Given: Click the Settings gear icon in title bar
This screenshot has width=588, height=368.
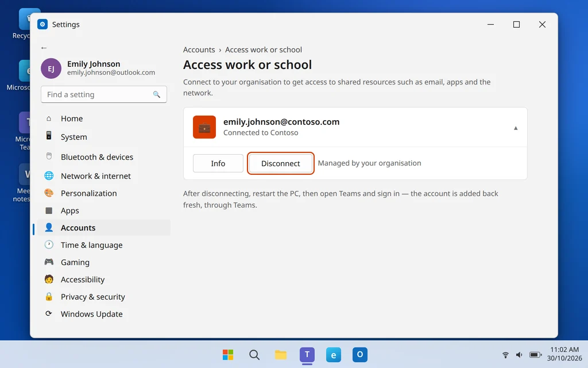Looking at the screenshot, I should click(x=42, y=24).
